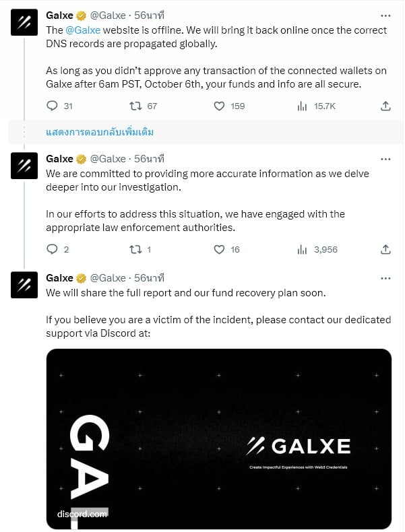This screenshot has height=532, width=405.
Task: Click Galxe avatar on the second tweet
Action: 24,166
